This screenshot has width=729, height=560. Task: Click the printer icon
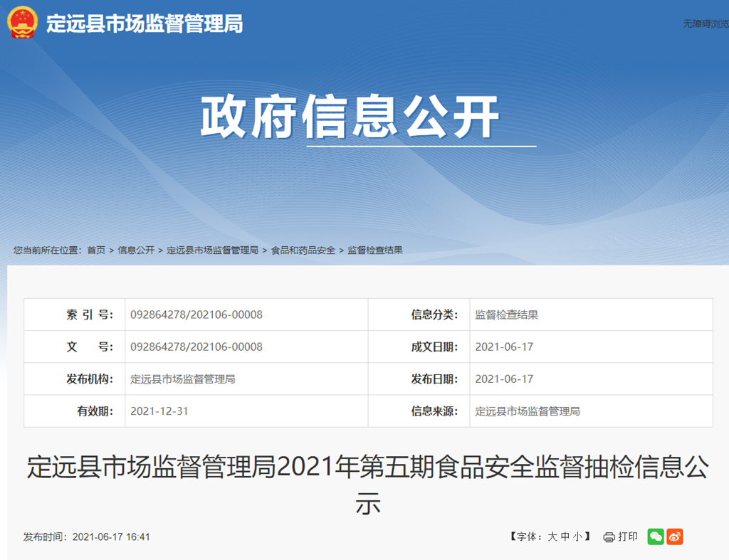click(609, 537)
